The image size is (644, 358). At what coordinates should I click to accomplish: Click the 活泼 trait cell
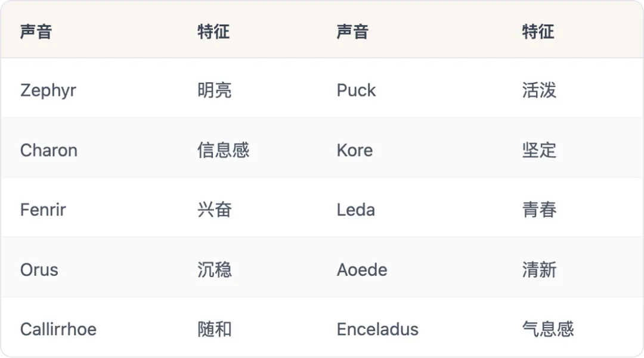[539, 90]
